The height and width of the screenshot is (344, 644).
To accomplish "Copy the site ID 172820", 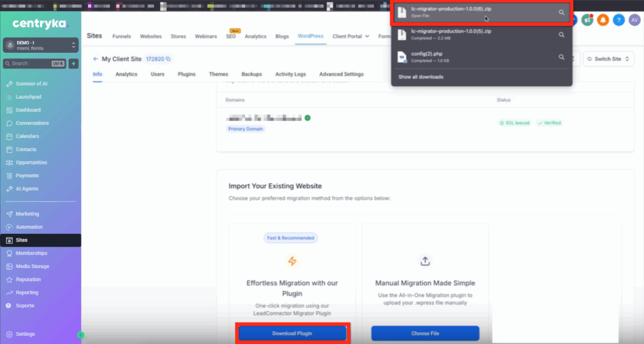I will (x=168, y=59).
